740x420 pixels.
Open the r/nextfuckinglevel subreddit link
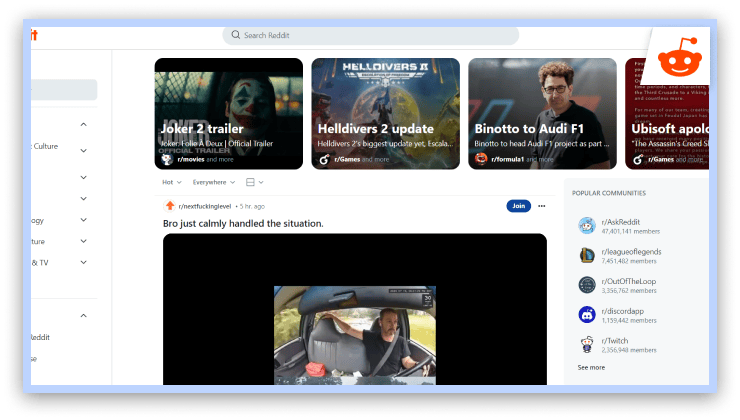[205, 206]
